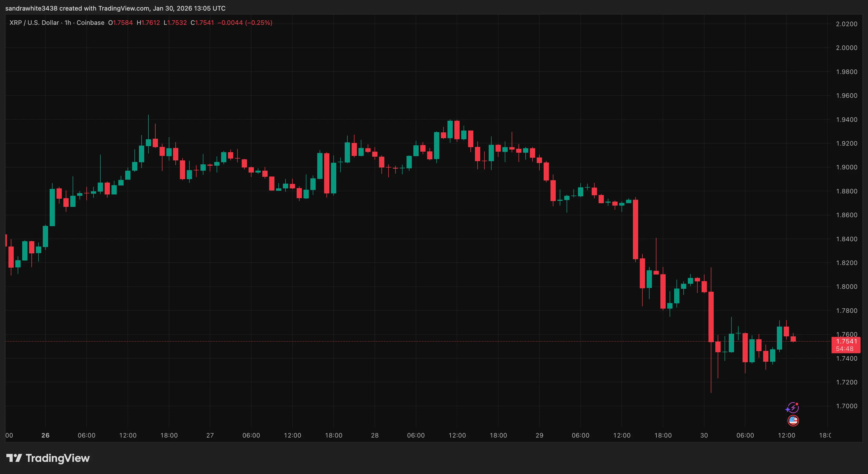Click the 1.9400 price scale label
This screenshot has width=868, height=474.
(x=846, y=119)
